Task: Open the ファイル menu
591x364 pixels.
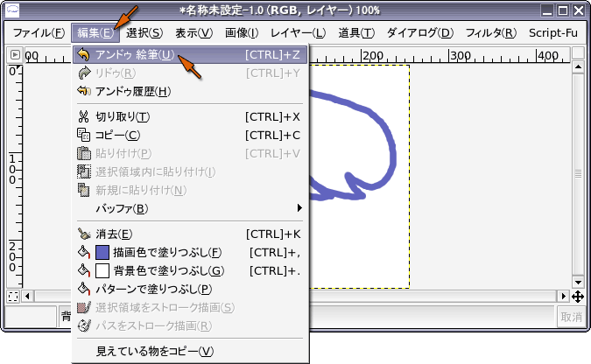Action: 39,32
